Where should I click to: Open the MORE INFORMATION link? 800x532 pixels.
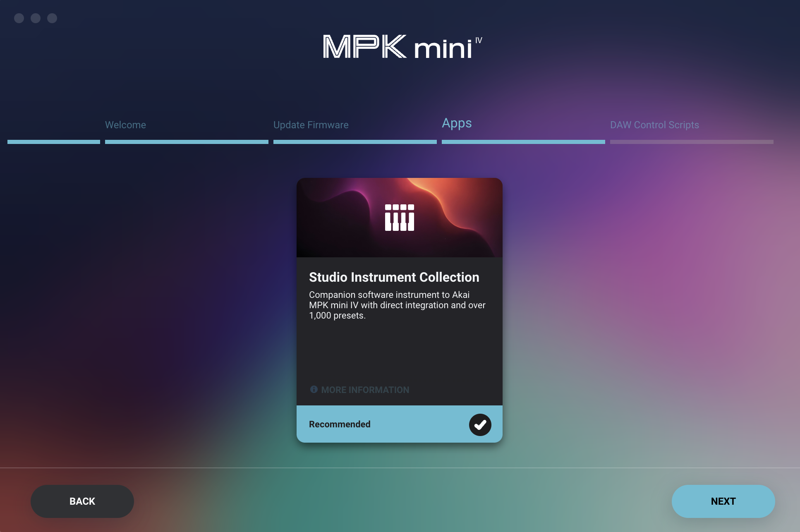click(x=365, y=390)
